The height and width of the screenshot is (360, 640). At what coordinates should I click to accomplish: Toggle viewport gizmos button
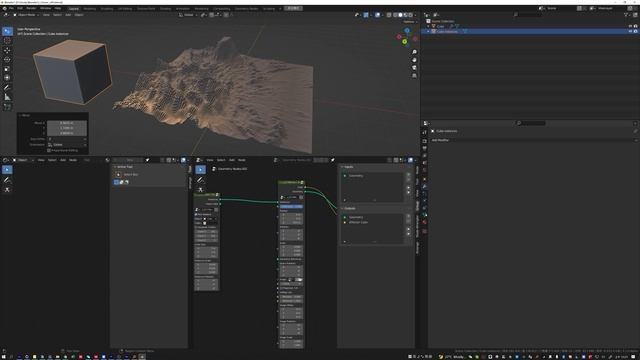366,15
